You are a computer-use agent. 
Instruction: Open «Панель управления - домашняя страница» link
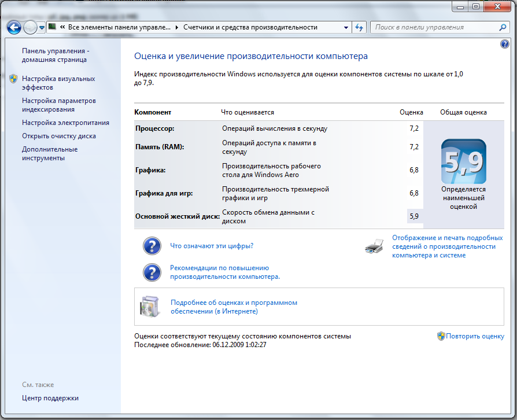click(x=56, y=55)
